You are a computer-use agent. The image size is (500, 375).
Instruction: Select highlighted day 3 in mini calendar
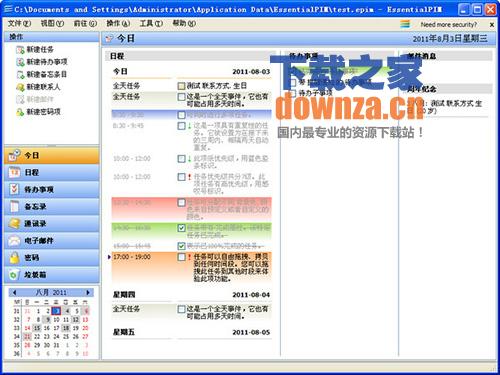click(x=56, y=311)
